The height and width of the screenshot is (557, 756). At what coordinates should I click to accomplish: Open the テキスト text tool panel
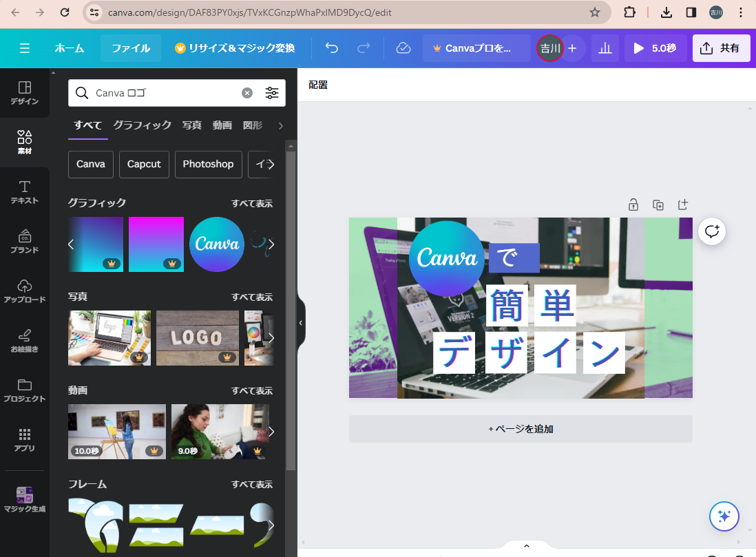24,191
